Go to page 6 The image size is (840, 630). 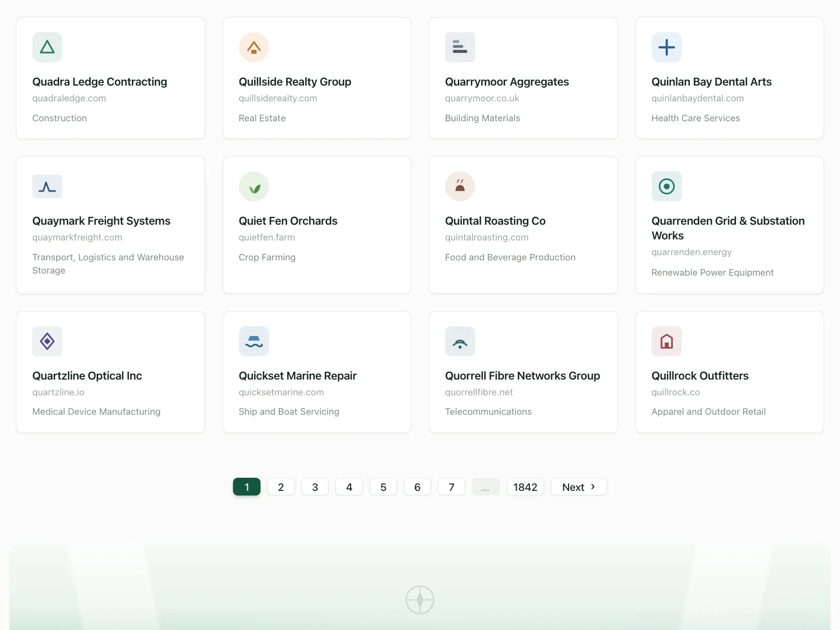click(417, 487)
